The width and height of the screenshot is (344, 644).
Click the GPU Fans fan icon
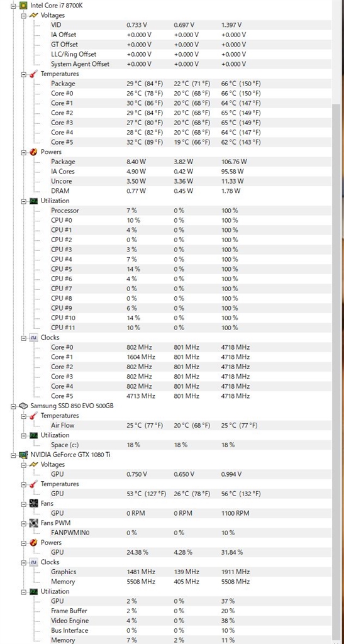[x=34, y=504]
